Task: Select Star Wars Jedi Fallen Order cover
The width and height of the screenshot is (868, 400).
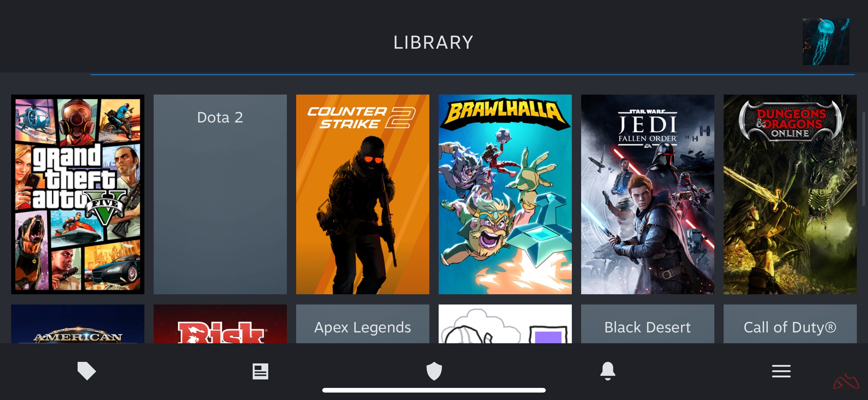Action: 647,194
